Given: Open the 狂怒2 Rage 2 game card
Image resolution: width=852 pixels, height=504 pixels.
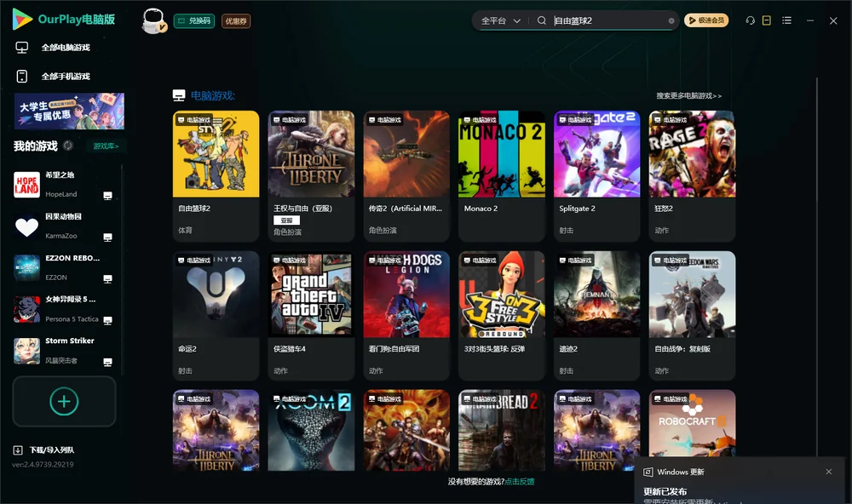Looking at the screenshot, I should click(x=692, y=176).
